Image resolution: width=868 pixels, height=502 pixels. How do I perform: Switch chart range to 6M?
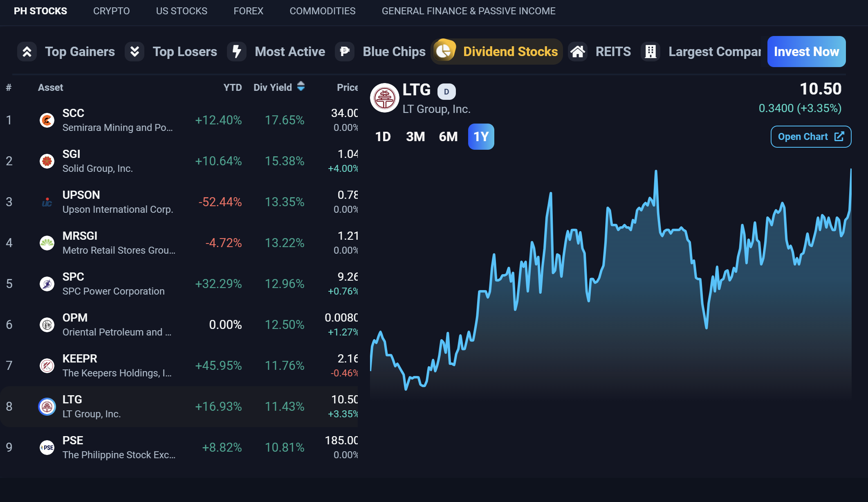[448, 137]
